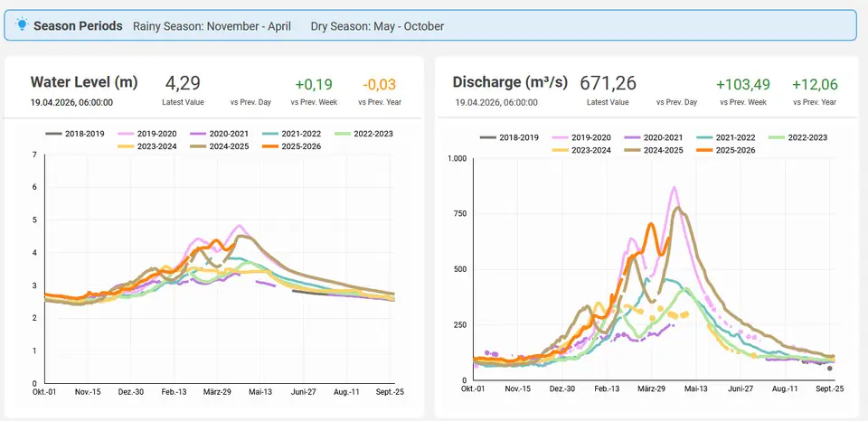Click the discharge latest value 671,26
The image size is (868, 421).
click(608, 83)
